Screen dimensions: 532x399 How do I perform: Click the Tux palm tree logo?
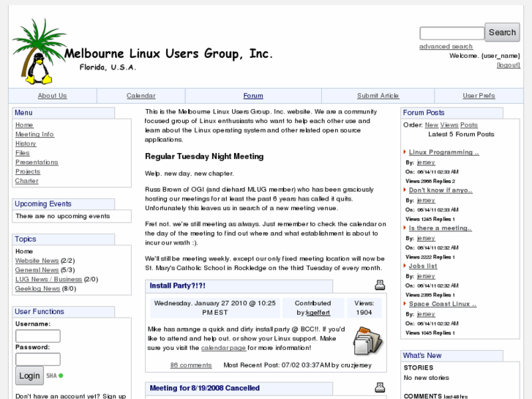[39, 51]
